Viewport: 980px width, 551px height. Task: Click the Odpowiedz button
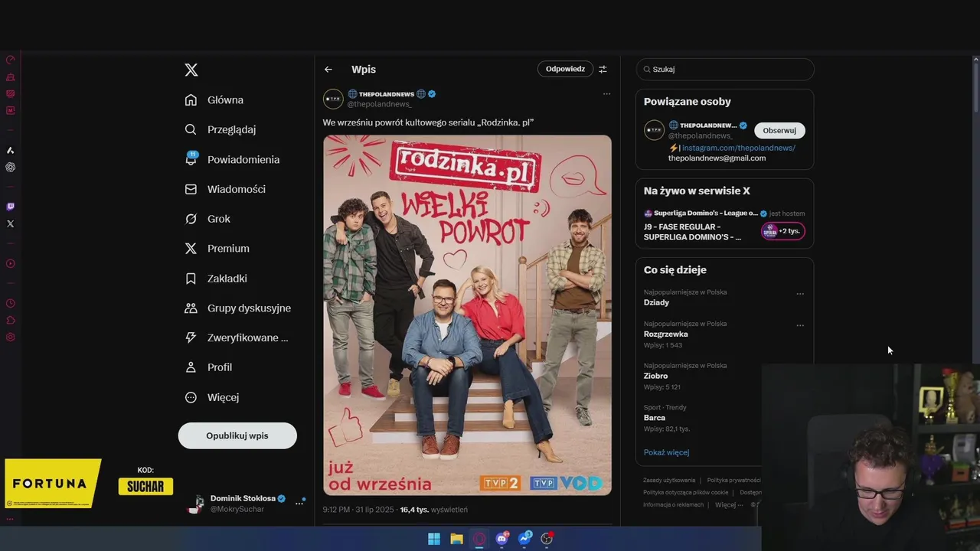click(x=565, y=69)
